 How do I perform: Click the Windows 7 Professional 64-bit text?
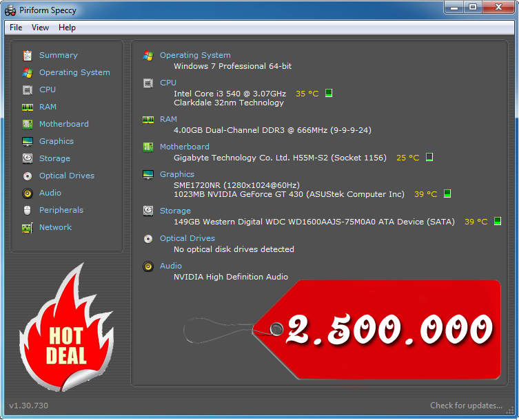tap(232, 66)
